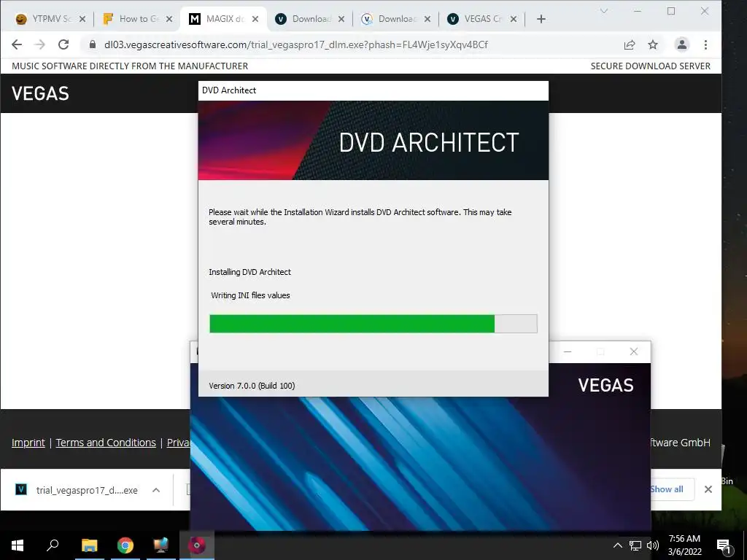Select the DVD Architect installer taskbar icon
The height and width of the screenshot is (560, 747).
click(x=197, y=545)
